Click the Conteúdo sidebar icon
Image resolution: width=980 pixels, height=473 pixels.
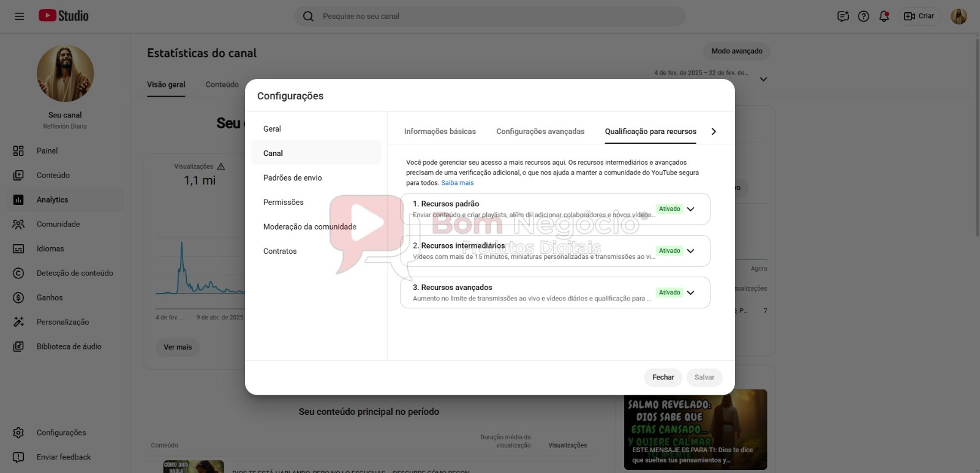pyautogui.click(x=18, y=175)
